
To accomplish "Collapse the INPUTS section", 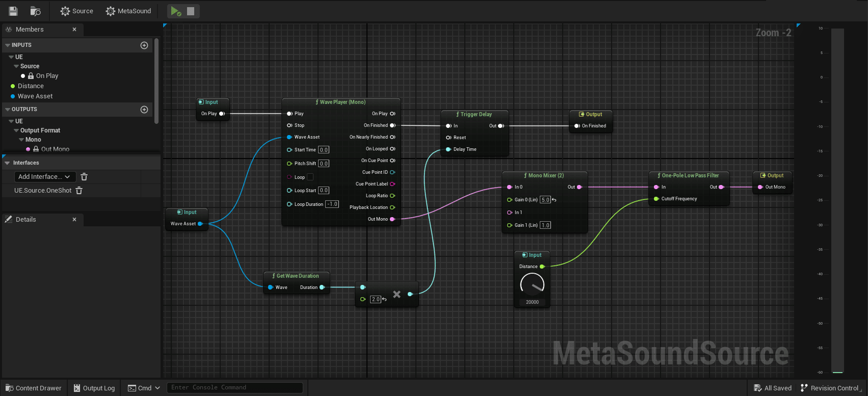I will [8, 45].
